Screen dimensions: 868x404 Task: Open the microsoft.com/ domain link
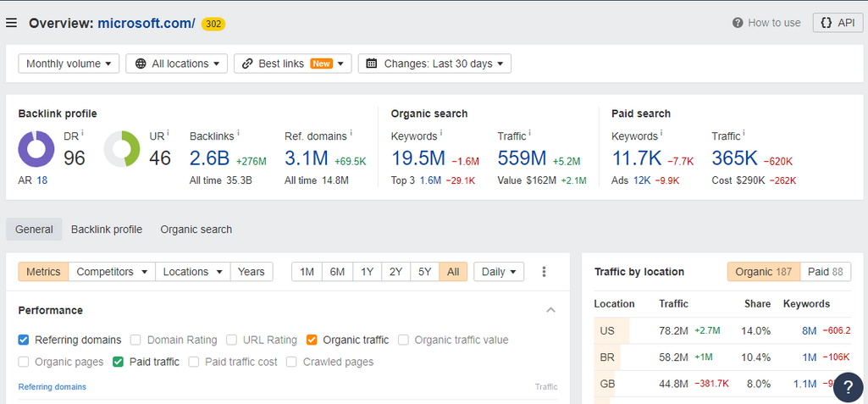pyautogui.click(x=147, y=23)
